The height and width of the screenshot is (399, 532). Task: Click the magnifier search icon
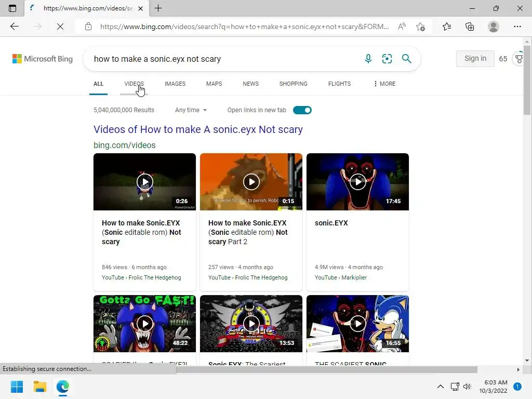pos(406,59)
